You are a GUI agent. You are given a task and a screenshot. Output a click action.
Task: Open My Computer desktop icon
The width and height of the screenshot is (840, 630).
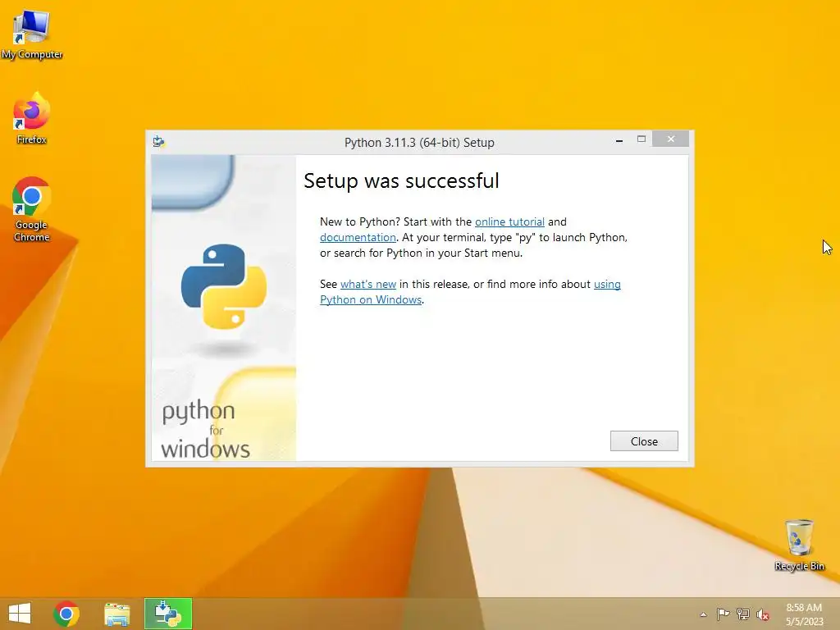pyautogui.click(x=32, y=34)
